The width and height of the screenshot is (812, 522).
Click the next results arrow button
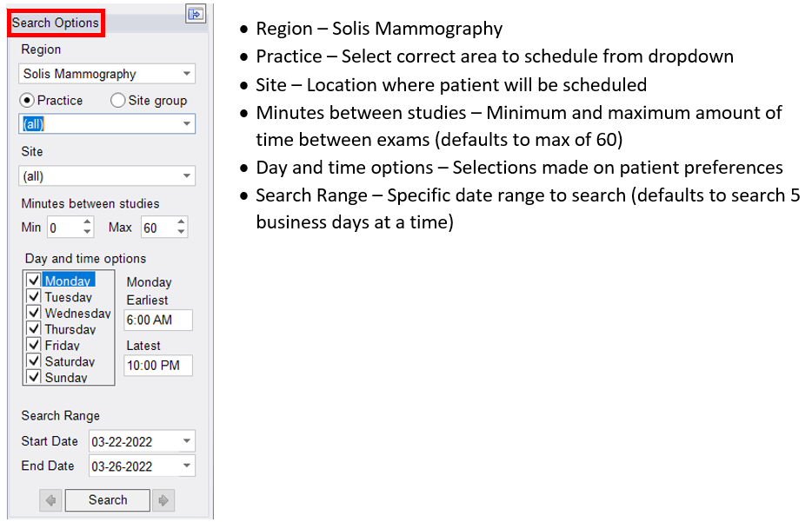(x=163, y=500)
